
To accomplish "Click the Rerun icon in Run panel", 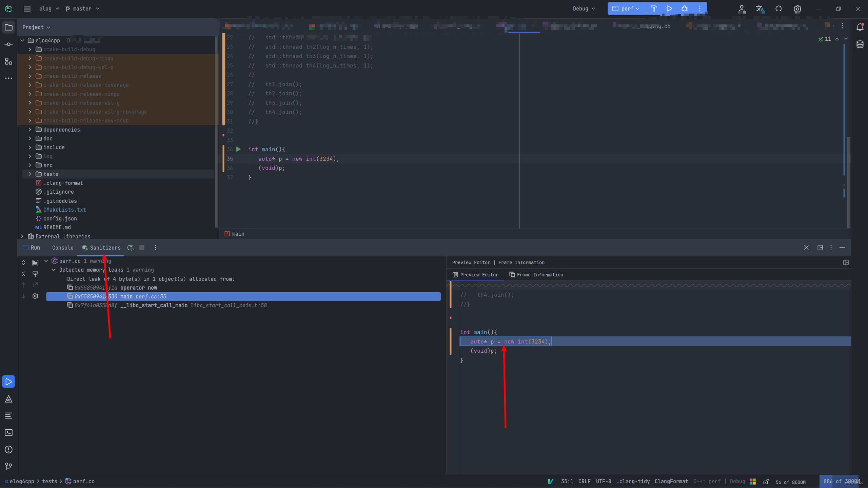I will 130,248.
